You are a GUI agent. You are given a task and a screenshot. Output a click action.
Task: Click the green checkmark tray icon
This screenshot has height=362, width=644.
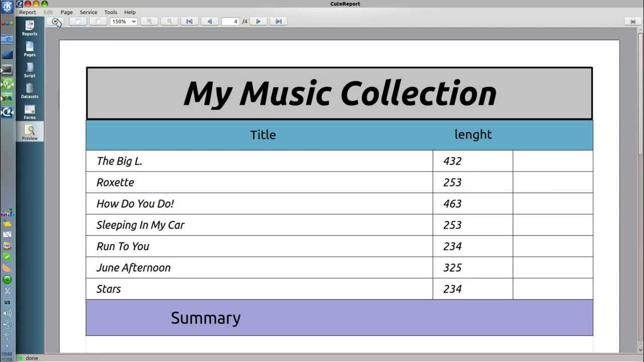click(x=7, y=257)
